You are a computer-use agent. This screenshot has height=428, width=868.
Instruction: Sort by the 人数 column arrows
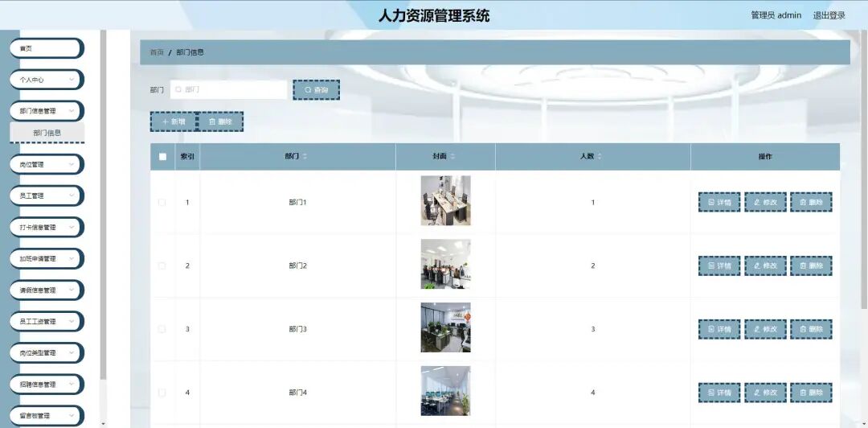tap(599, 157)
